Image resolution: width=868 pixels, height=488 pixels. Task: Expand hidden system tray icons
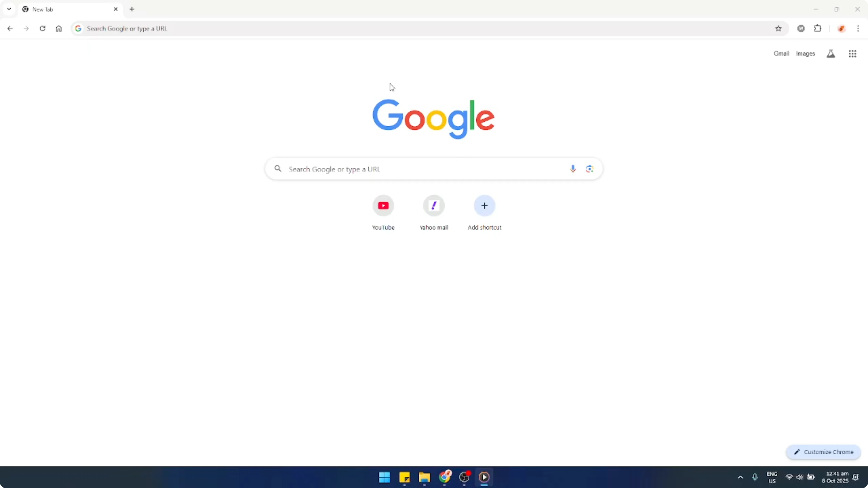(x=740, y=477)
